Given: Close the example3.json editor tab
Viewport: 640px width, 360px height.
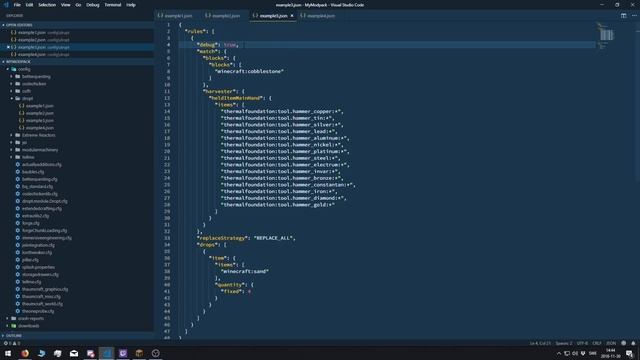Looking at the screenshot, I should 292,16.
